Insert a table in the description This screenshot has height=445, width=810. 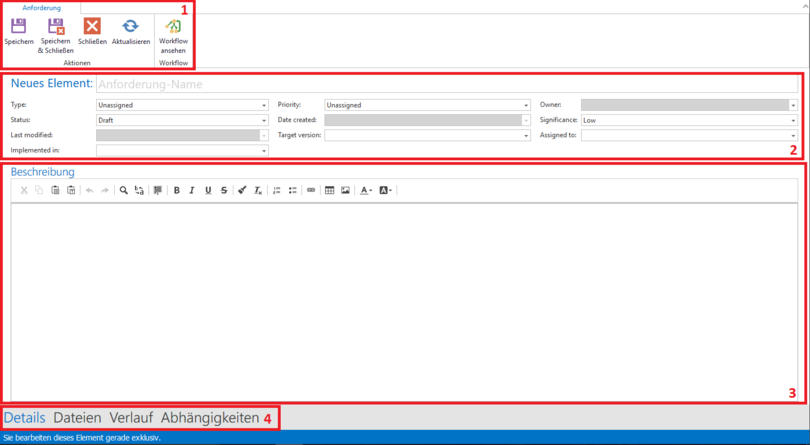click(x=329, y=190)
